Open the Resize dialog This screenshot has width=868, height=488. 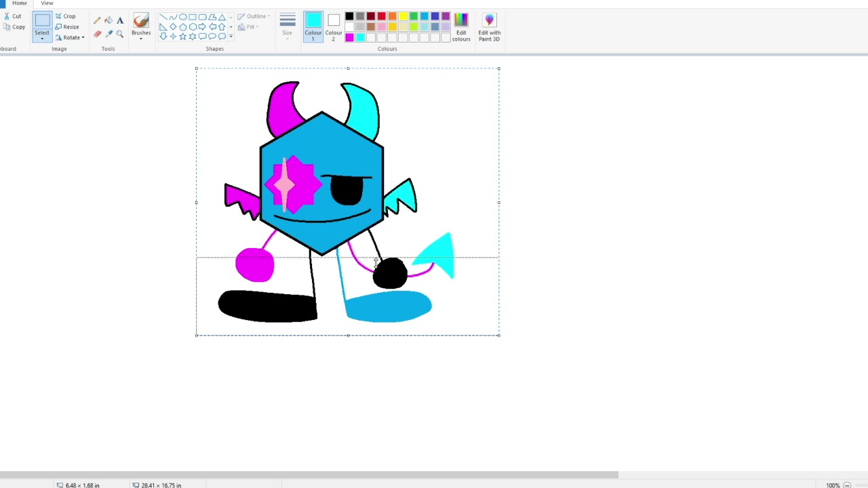[67, 27]
